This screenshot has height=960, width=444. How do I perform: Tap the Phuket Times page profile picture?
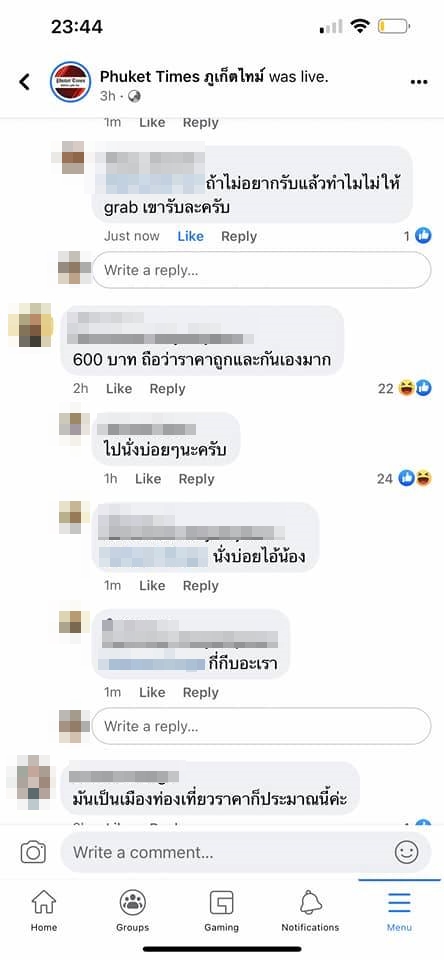click(70, 81)
